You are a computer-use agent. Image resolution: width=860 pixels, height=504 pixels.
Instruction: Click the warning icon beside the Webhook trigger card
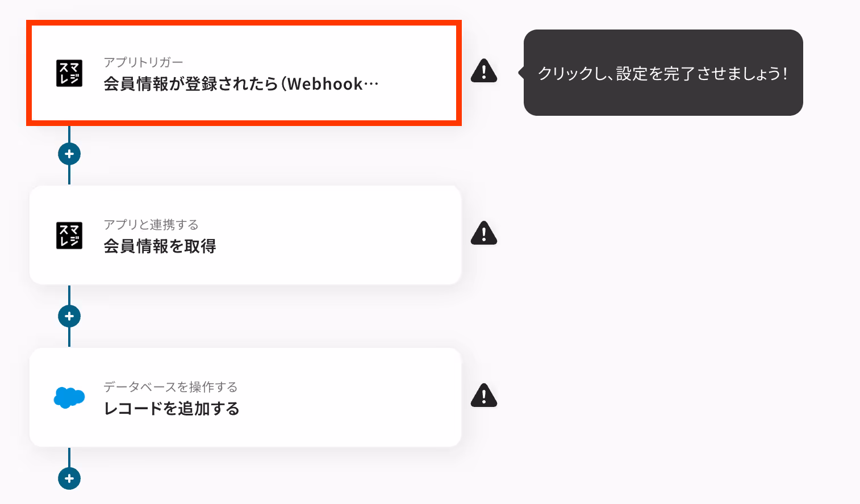484,71
